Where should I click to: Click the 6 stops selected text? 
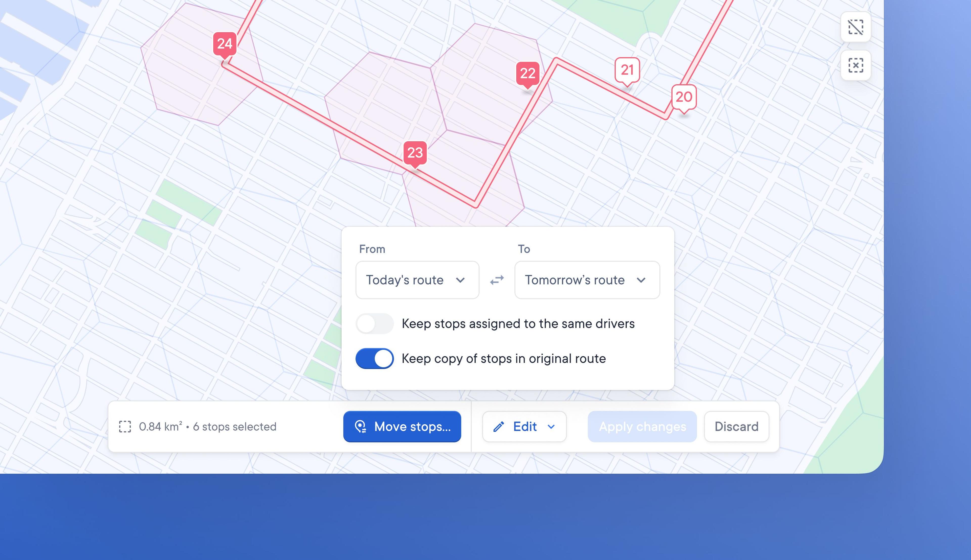234,427
